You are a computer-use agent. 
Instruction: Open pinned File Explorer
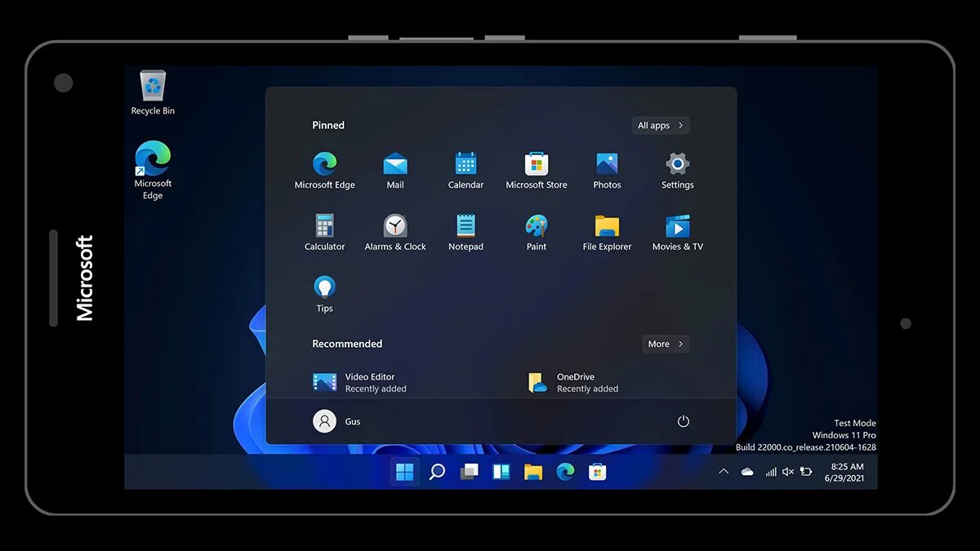click(x=607, y=233)
